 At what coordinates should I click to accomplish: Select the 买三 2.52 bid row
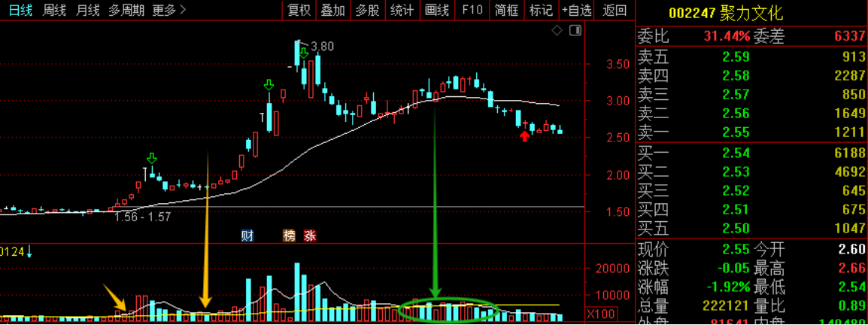[x=751, y=190]
